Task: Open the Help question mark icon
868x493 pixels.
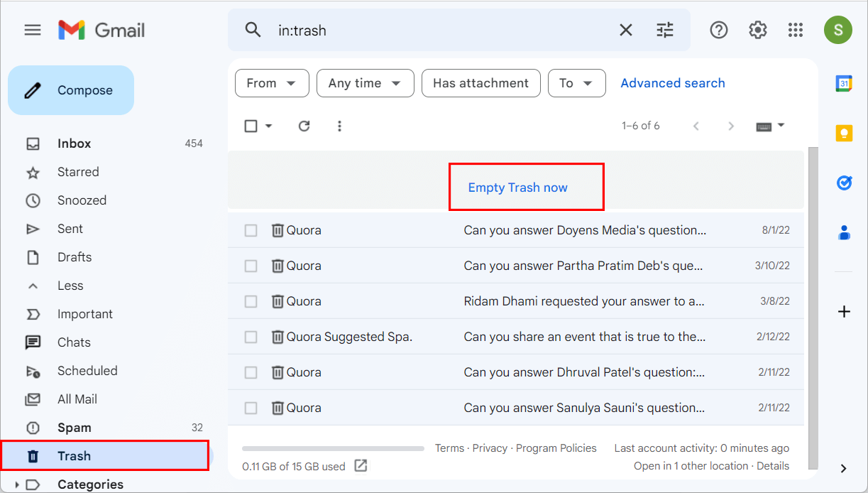Action: pyautogui.click(x=718, y=30)
